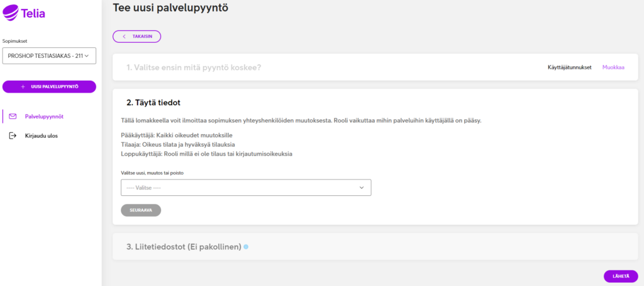Click the envelope icon beside Palvelupyynnöt

(13, 117)
